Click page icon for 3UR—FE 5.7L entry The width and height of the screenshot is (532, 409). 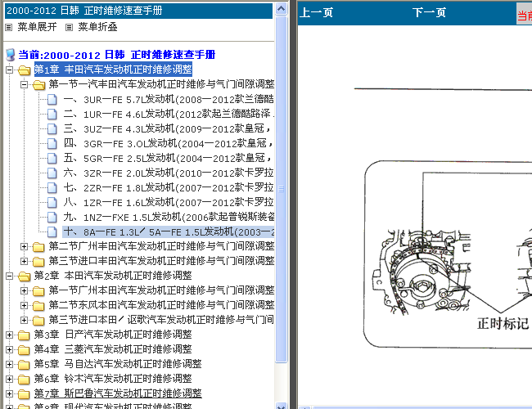[x=52, y=100]
